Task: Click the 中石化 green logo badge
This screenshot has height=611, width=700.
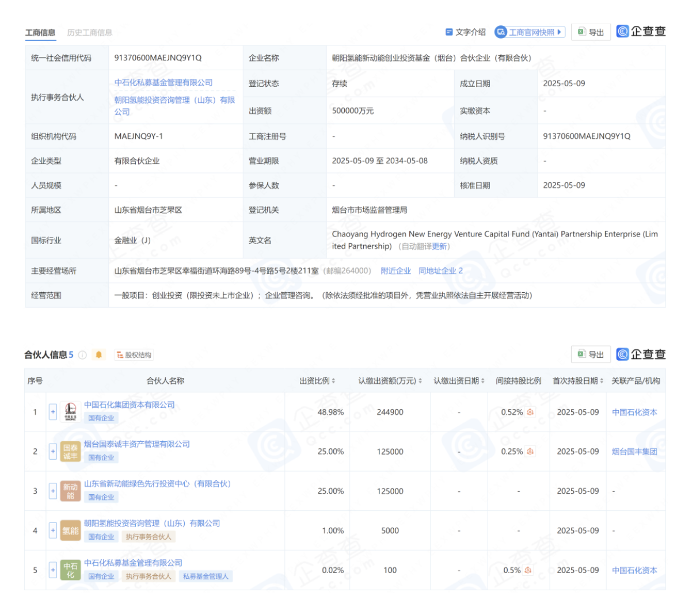Action: 70,570
